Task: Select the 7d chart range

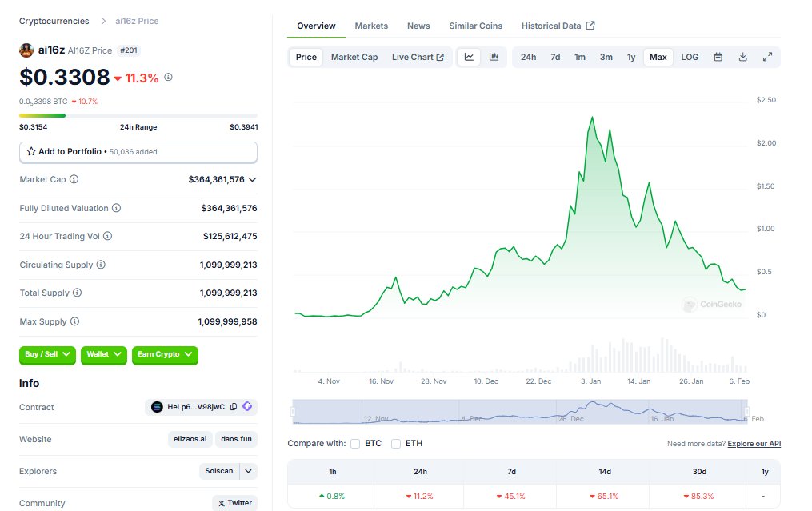Action: click(x=555, y=57)
